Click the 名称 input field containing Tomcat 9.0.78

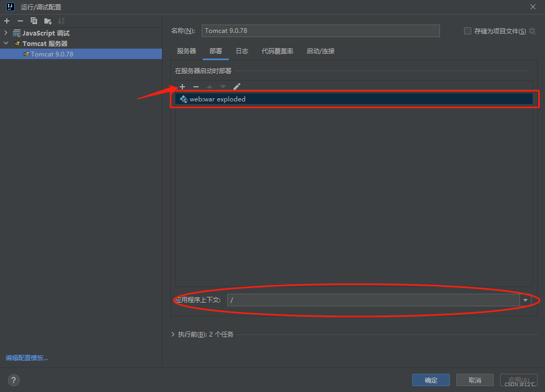click(x=320, y=31)
